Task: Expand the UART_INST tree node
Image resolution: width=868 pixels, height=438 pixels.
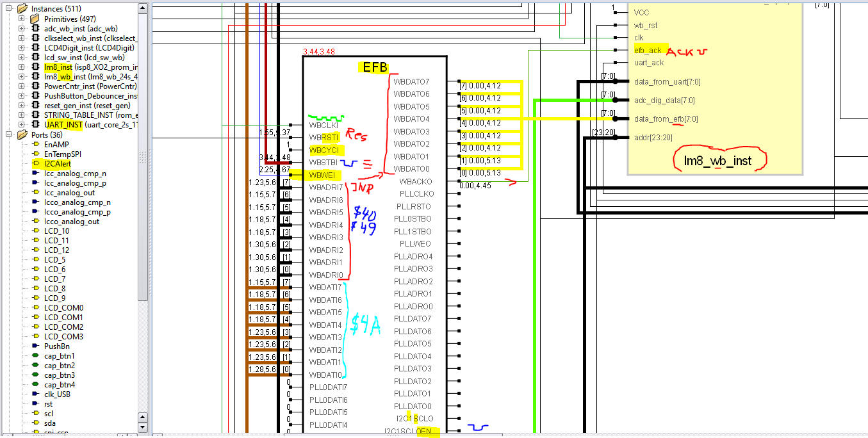Action: 22,125
